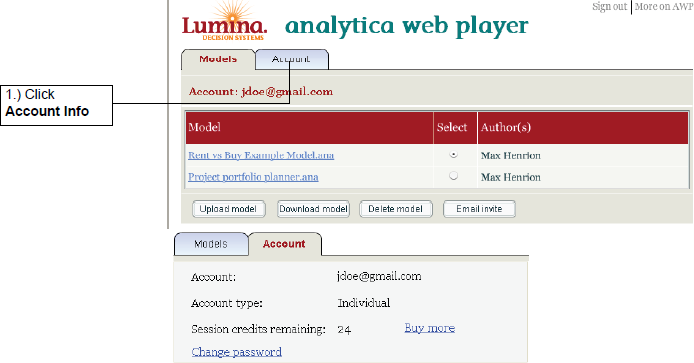Open the Rent vs Buy Example Model.ana link
694x363 pixels.
(x=261, y=155)
